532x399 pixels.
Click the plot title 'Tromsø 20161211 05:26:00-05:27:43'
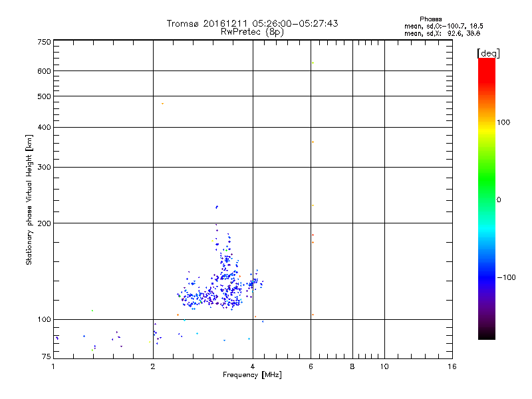click(x=252, y=23)
